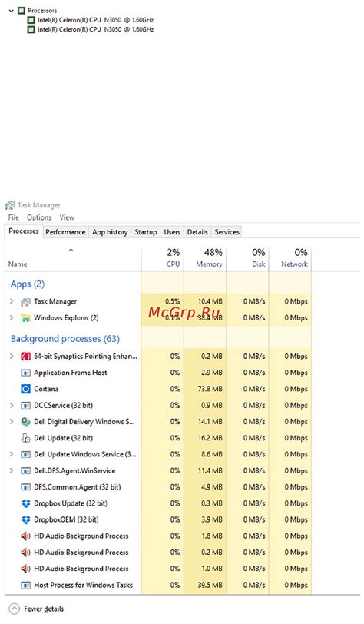Click the Synaptics Pointing Enhancer red icon

click(x=25, y=356)
